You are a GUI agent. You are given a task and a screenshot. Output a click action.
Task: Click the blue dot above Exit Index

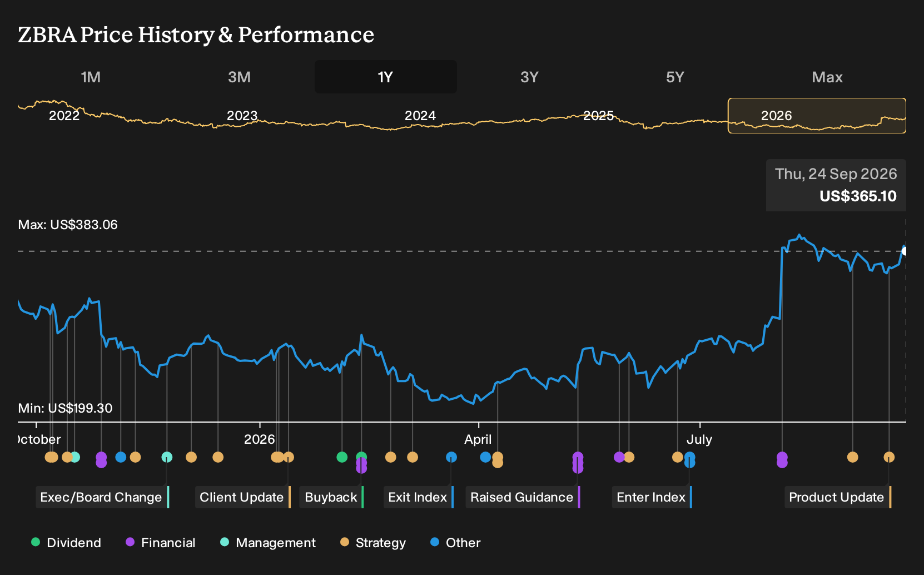[451, 457]
